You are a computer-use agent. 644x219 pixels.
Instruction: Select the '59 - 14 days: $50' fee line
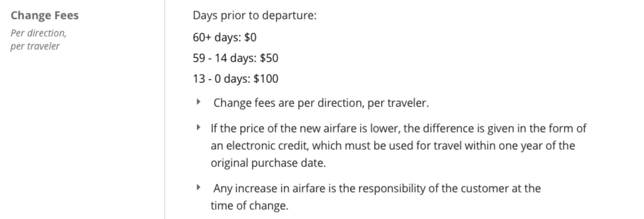(236, 58)
